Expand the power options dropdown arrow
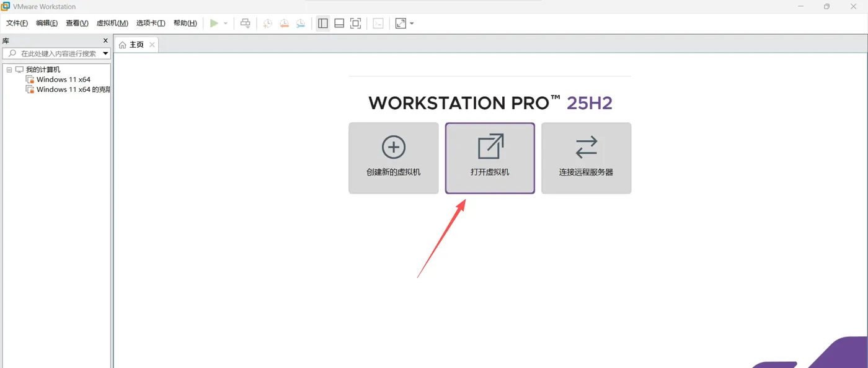Viewport: 868px width, 368px height. coord(226,24)
